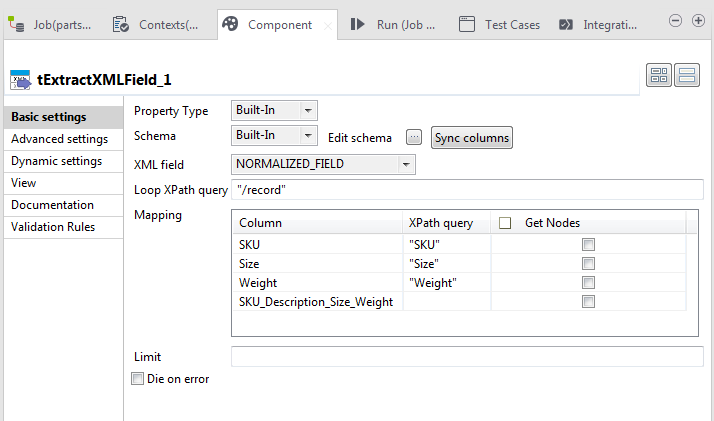The width and height of the screenshot is (714, 421).
Task: Enable Get Nodes for the Weight row
Action: (589, 283)
